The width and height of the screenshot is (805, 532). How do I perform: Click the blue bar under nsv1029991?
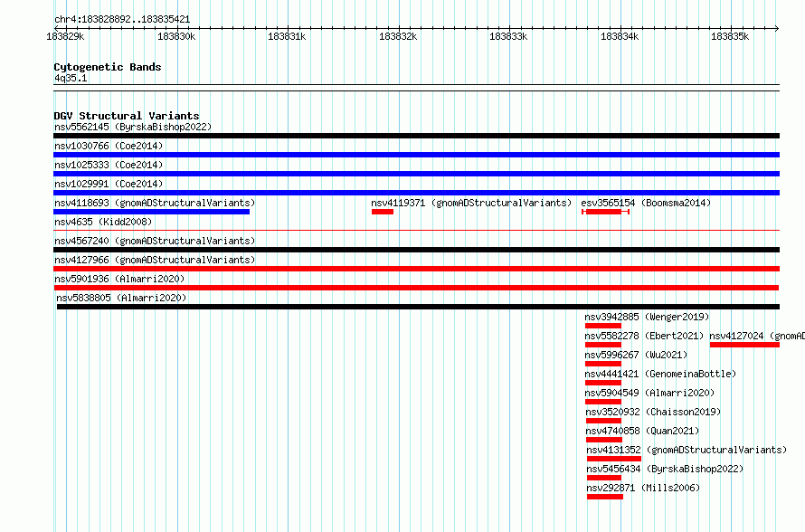tap(416, 193)
